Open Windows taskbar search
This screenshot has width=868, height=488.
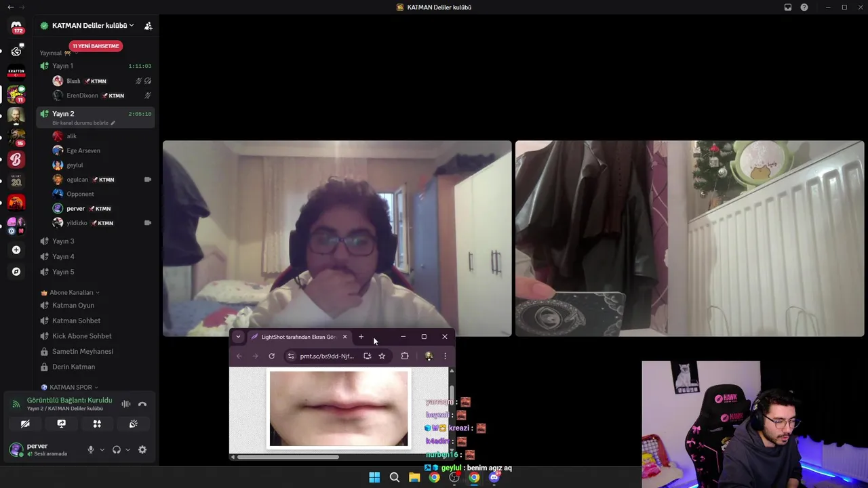coord(394,477)
